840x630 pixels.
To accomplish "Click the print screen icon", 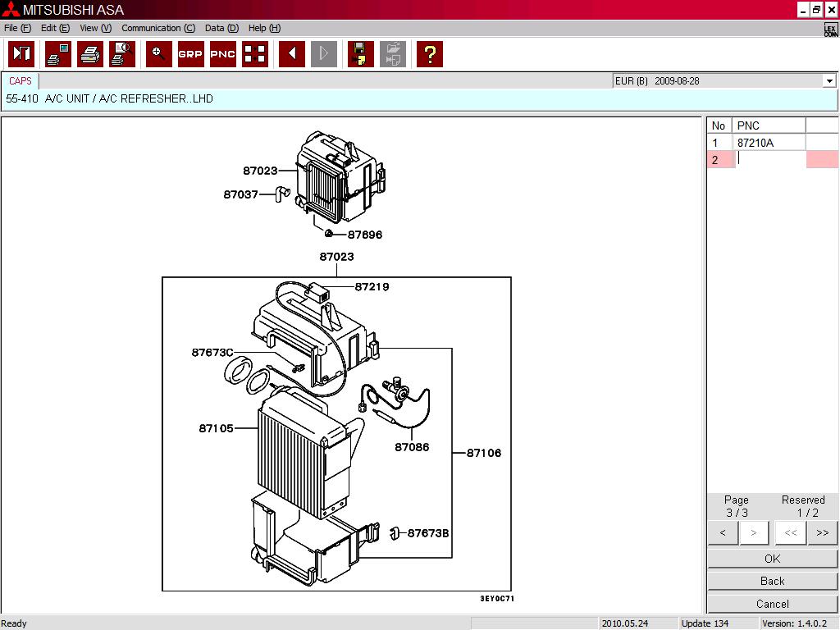I will (57, 54).
